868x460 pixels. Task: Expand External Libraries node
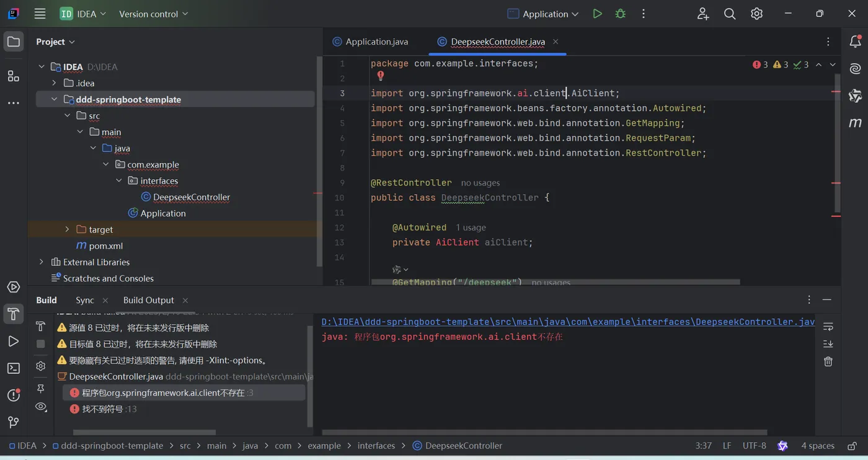(42, 262)
